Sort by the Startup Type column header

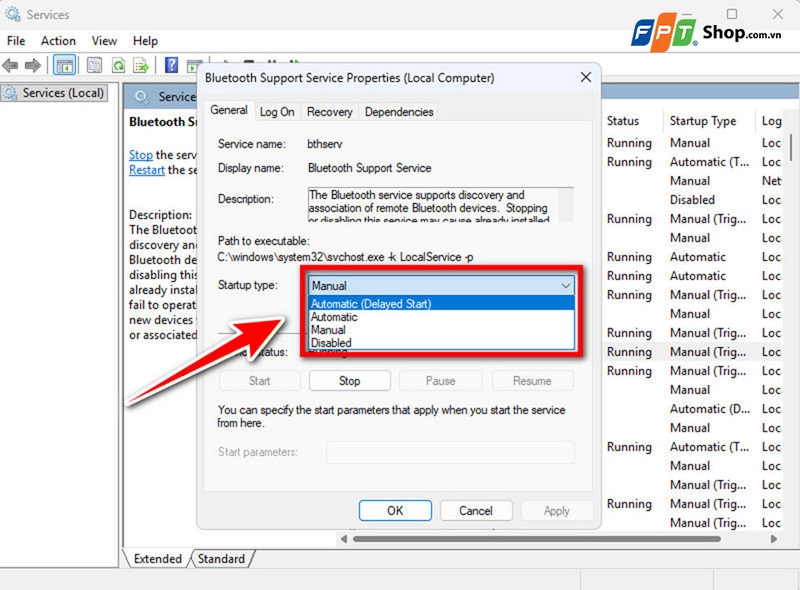click(703, 121)
